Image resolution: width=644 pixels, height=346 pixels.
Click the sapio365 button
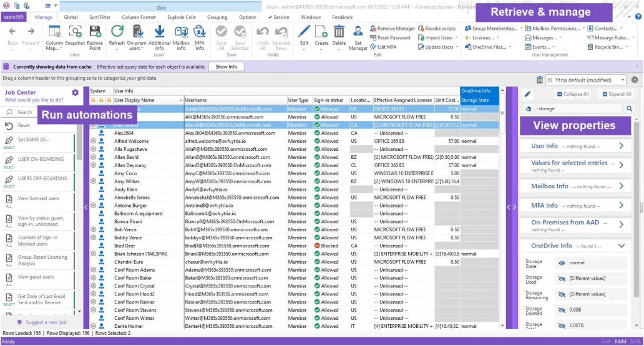coord(15,17)
